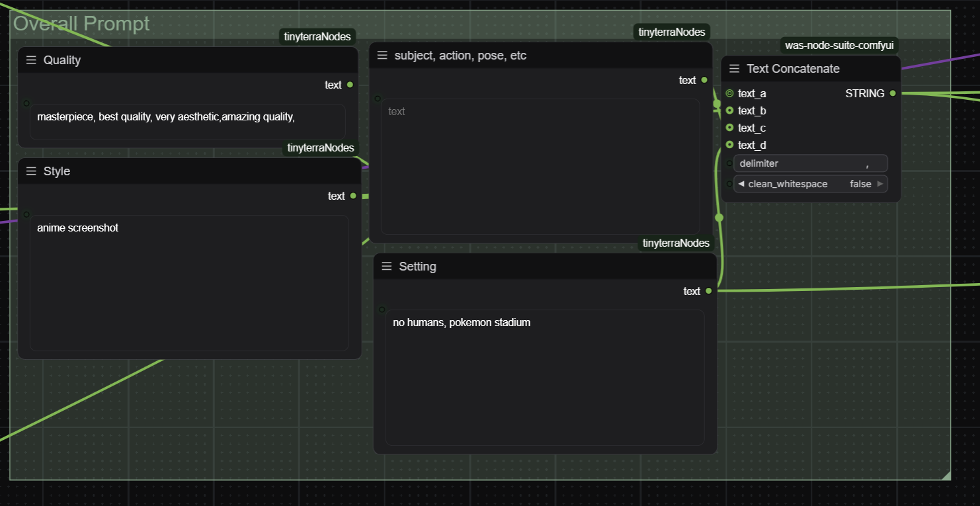Click the tinyterraNodes badge above the Quality node
The height and width of the screenshot is (506, 980).
coord(317,36)
